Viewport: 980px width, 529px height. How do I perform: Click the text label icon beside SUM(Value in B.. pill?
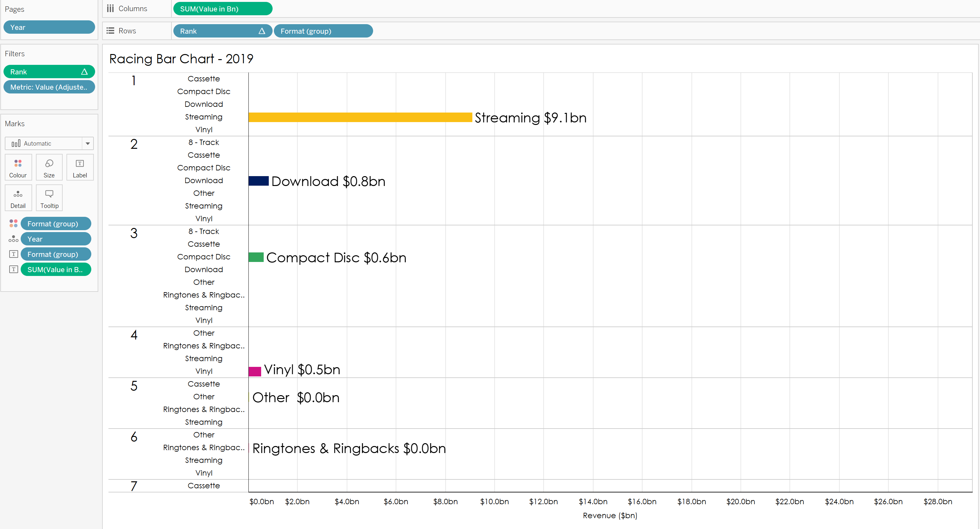[13, 269]
